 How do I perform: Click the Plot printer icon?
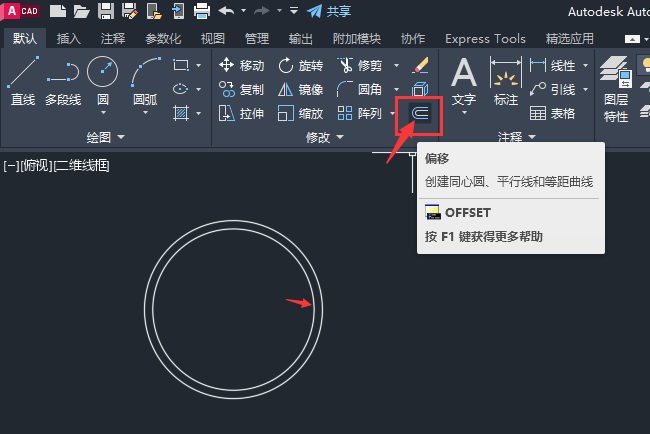pyautogui.click(x=202, y=11)
